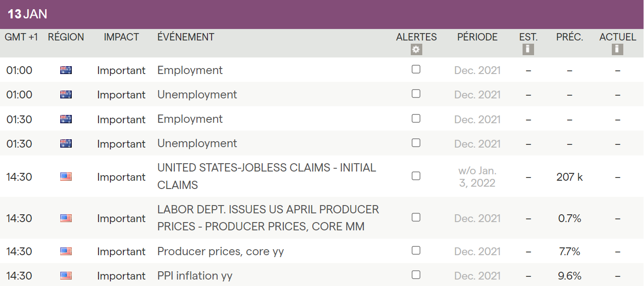Viewport: 644px width, 286px height.
Task: Open the alerts settings gear icon
Action: pyautogui.click(x=416, y=50)
